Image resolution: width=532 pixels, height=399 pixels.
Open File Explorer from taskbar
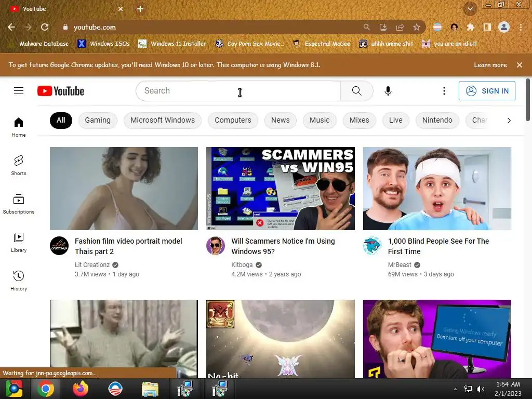(x=150, y=389)
